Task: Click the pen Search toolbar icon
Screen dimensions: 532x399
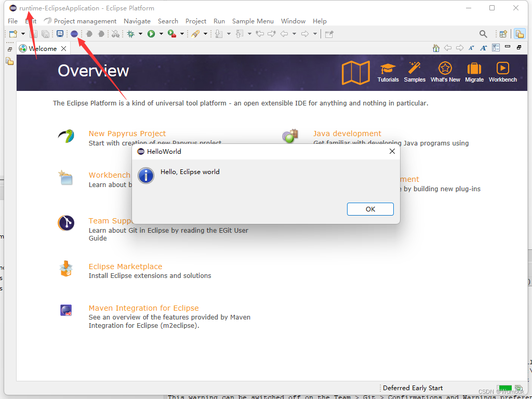Action: click(x=195, y=34)
